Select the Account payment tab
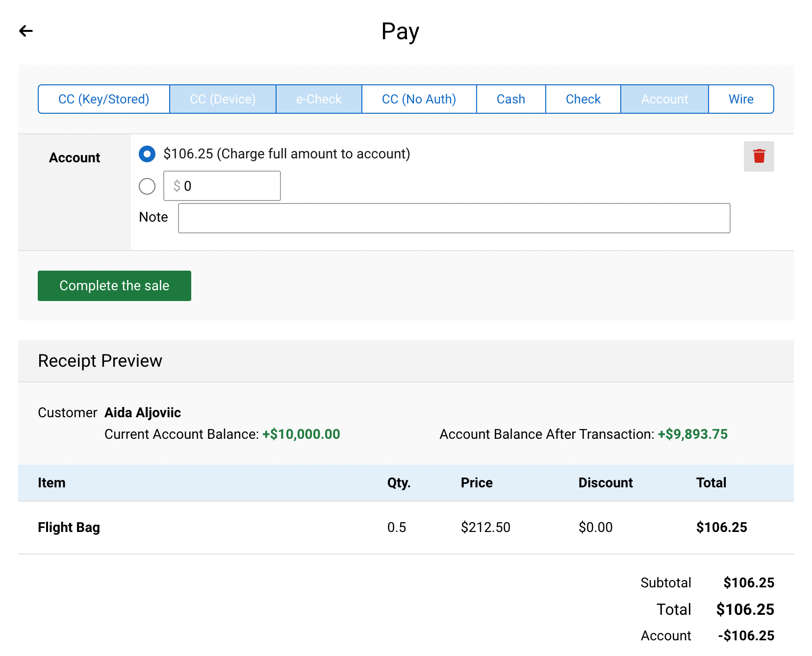The width and height of the screenshot is (812, 656). click(x=664, y=99)
